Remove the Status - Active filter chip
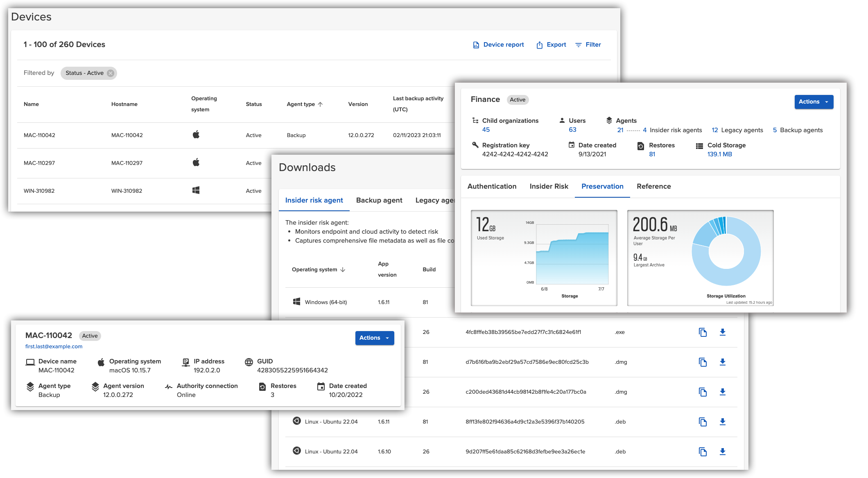Screen dimensions: 868x478 111,73
